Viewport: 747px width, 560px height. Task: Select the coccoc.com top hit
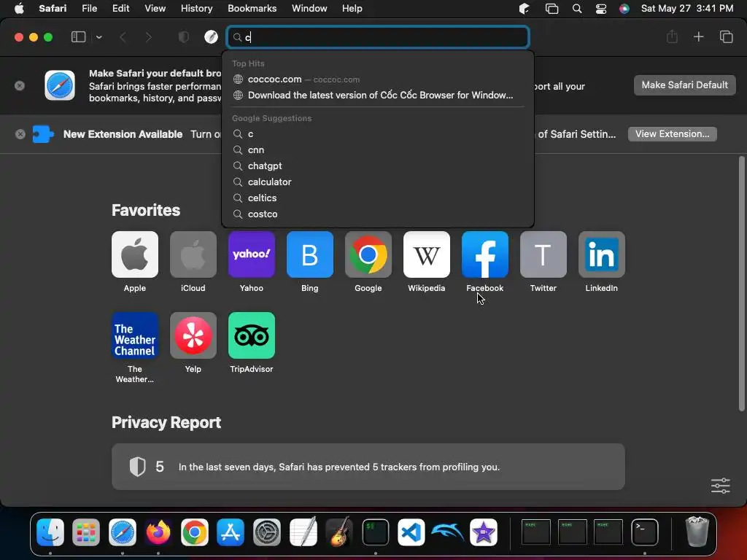pyautogui.click(x=379, y=79)
